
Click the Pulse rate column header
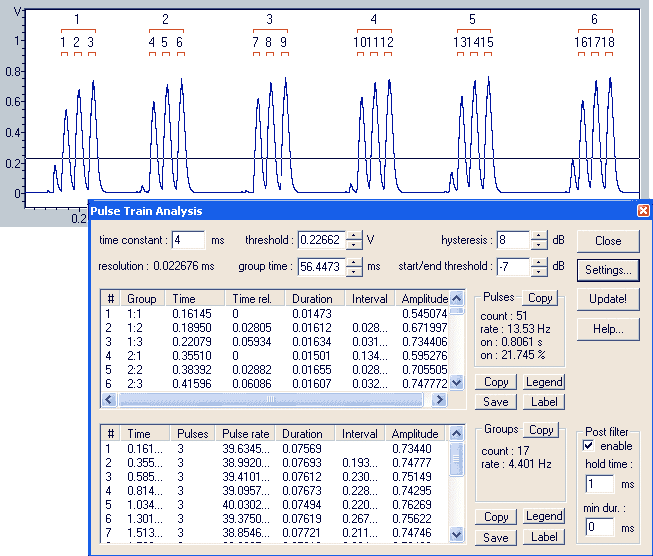click(245, 434)
